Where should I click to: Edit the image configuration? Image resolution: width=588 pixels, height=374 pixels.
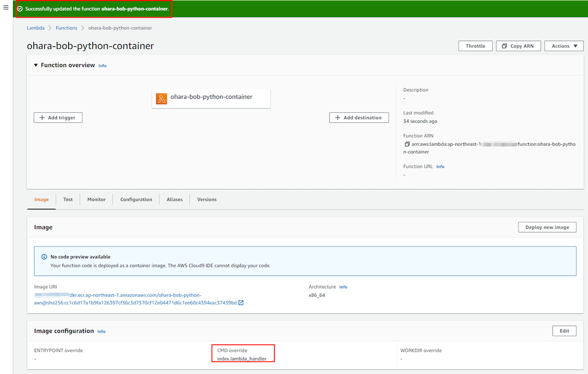tap(564, 331)
